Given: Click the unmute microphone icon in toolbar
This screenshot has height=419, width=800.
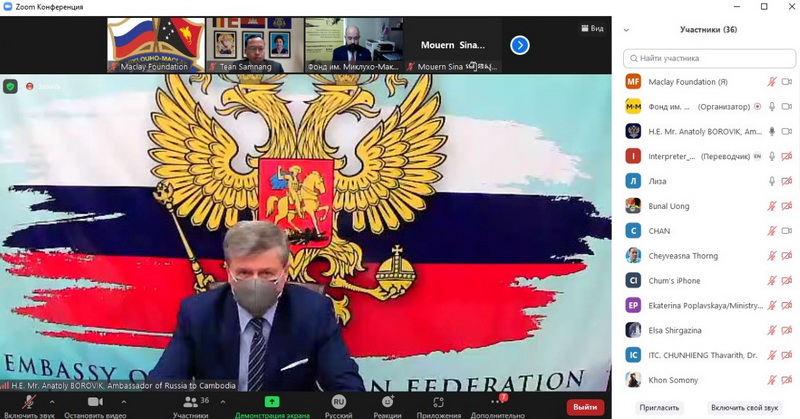Looking at the screenshot, I should [29, 402].
